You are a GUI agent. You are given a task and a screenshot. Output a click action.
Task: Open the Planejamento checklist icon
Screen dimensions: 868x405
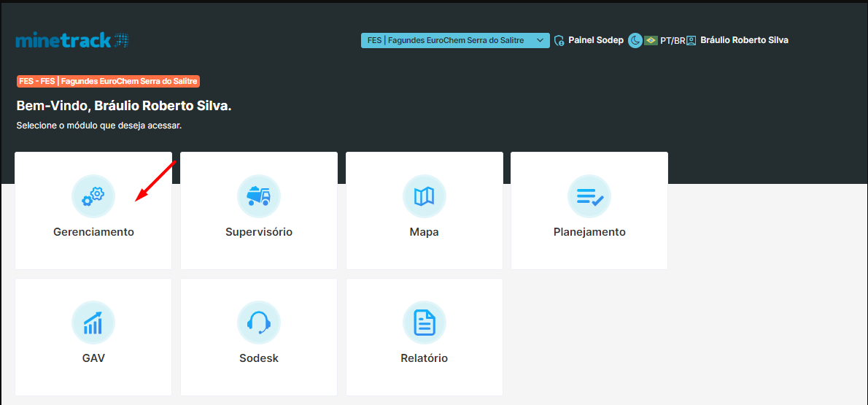[x=589, y=196]
